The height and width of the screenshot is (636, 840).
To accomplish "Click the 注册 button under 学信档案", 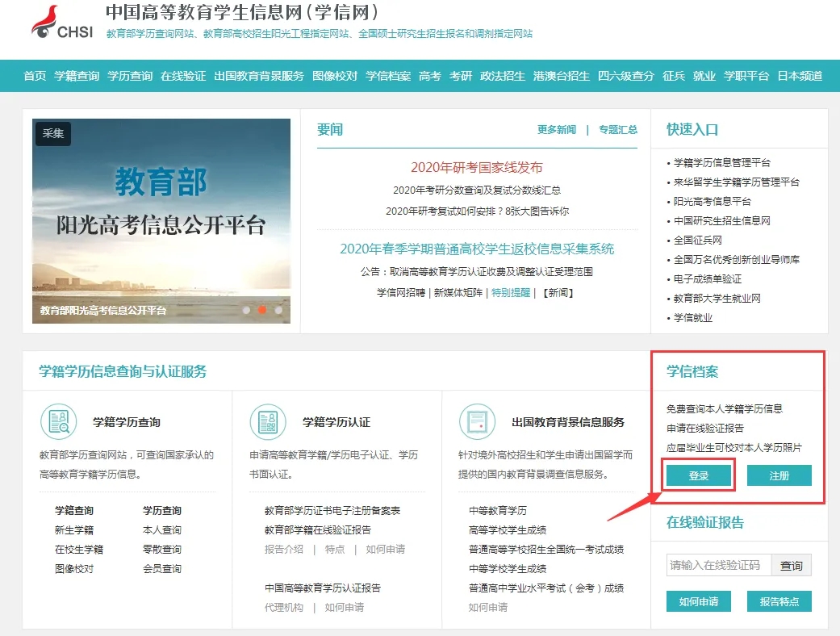I will coord(779,476).
